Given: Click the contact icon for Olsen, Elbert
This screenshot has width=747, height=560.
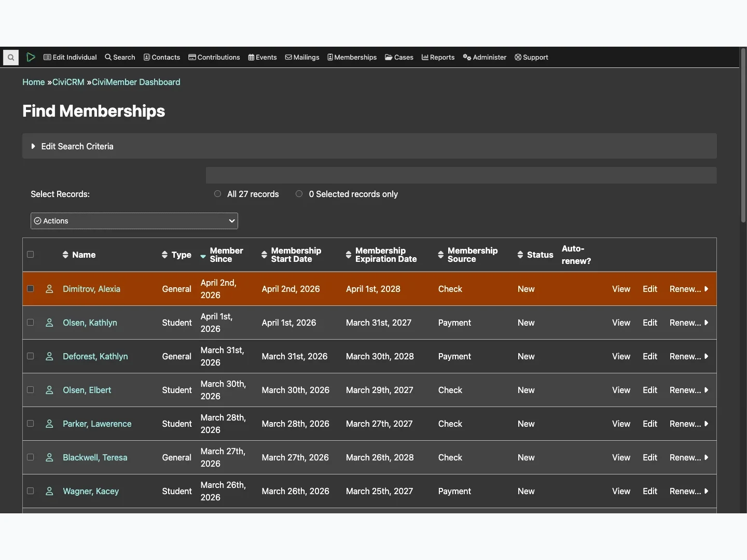Looking at the screenshot, I should pyautogui.click(x=49, y=390).
